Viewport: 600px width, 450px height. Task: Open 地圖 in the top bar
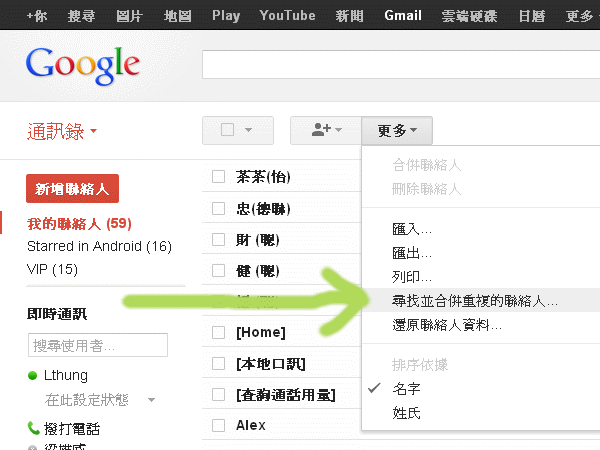pyautogui.click(x=178, y=16)
